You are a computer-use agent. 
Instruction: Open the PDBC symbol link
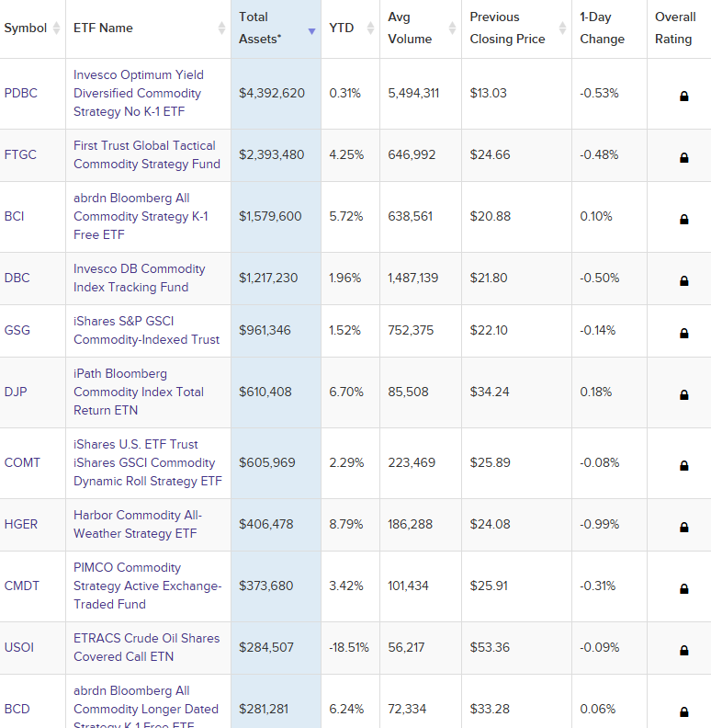(x=21, y=94)
